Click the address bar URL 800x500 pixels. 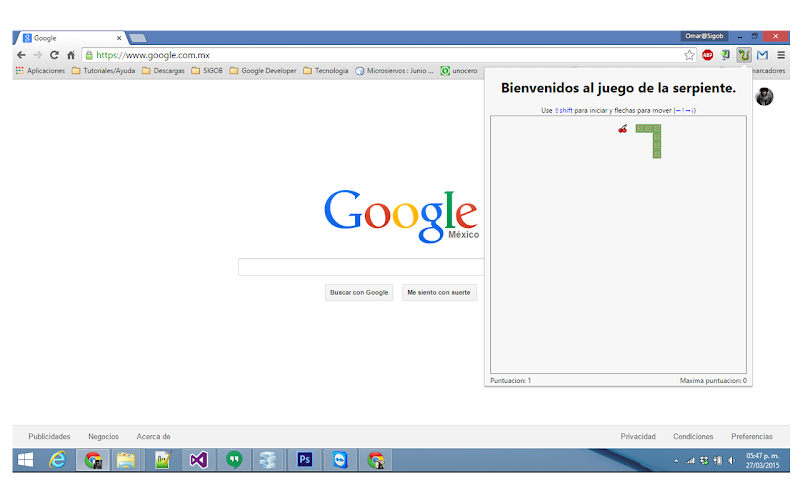(153, 55)
